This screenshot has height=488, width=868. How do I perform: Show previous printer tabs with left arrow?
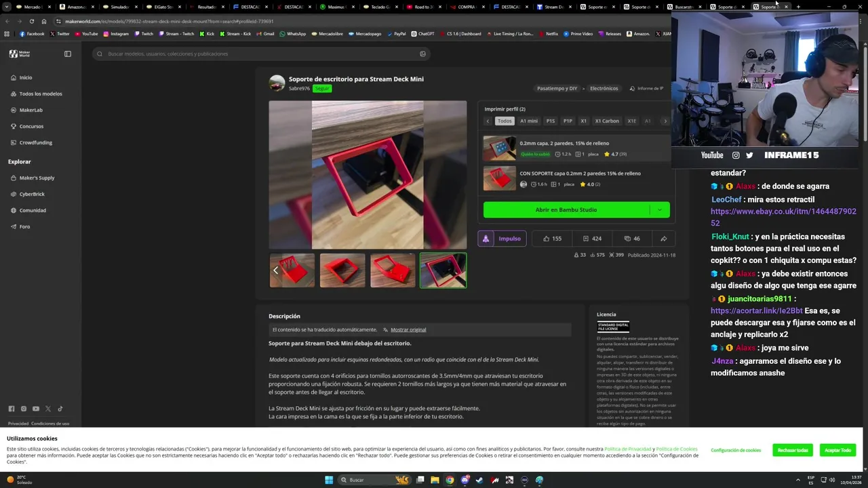488,121
